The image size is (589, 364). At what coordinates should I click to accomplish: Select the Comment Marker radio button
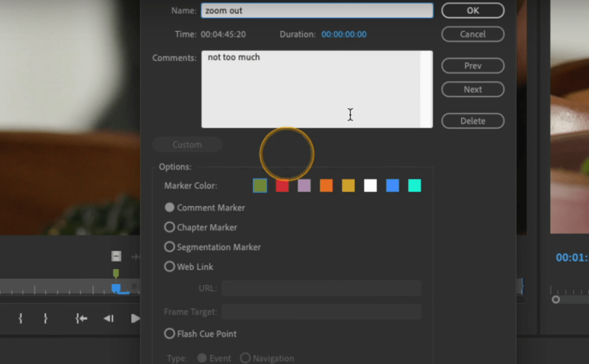(x=170, y=208)
